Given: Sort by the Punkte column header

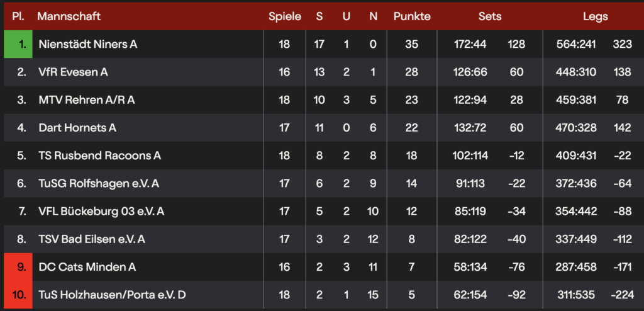Looking at the screenshot, I should click(412, 16).
